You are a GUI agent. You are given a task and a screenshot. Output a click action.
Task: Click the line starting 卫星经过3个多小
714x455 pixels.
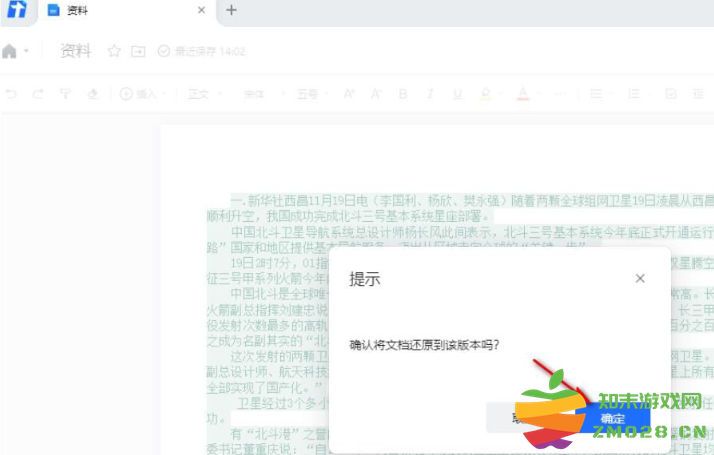[x=282, y=403]
